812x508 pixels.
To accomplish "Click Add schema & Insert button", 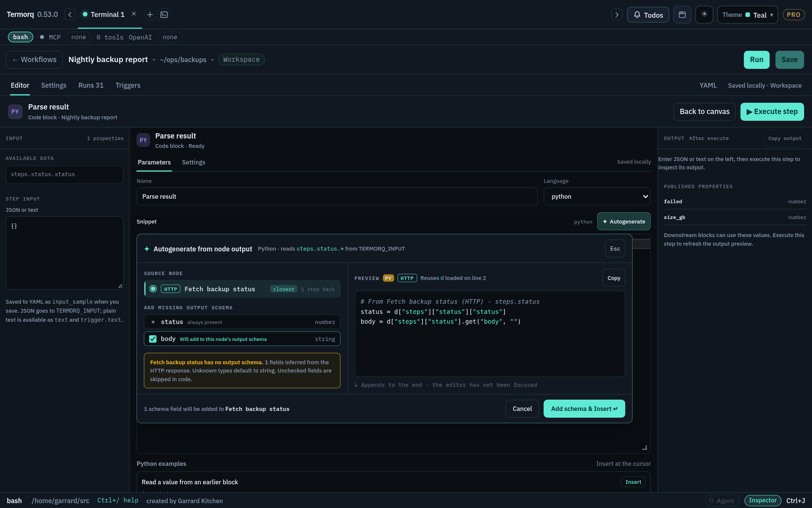I will (x=584, y=409).
